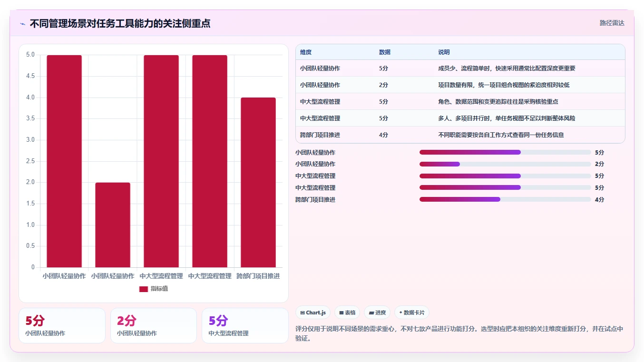This screenshot has height=362, width=644.
Task: Select the Chart.js chip
Action: [313, 313]
